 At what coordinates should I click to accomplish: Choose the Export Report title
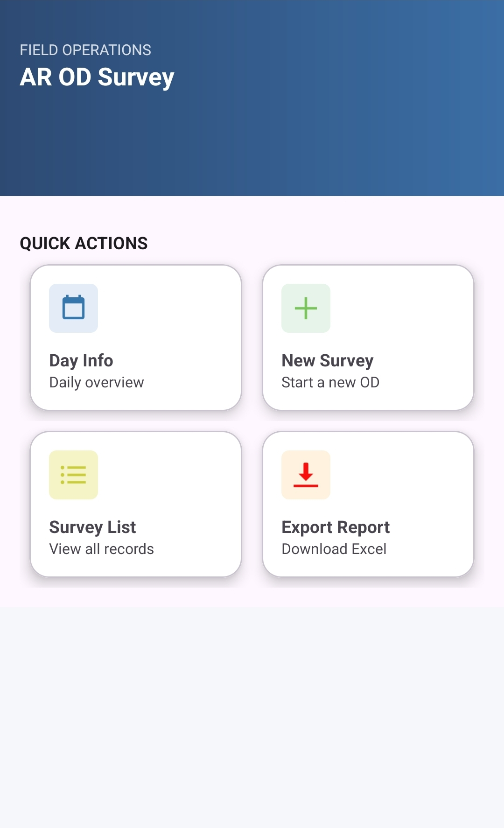(336, 527)
